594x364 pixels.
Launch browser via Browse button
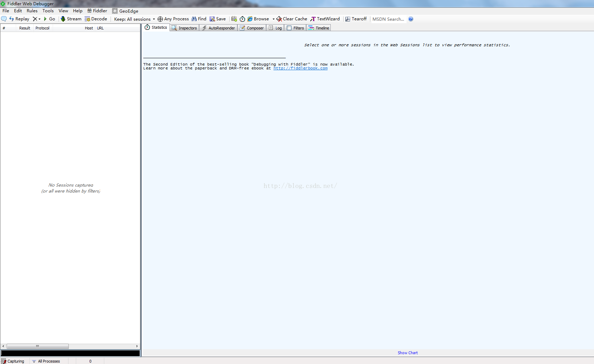pyautogui.click(x=258, y=19)
